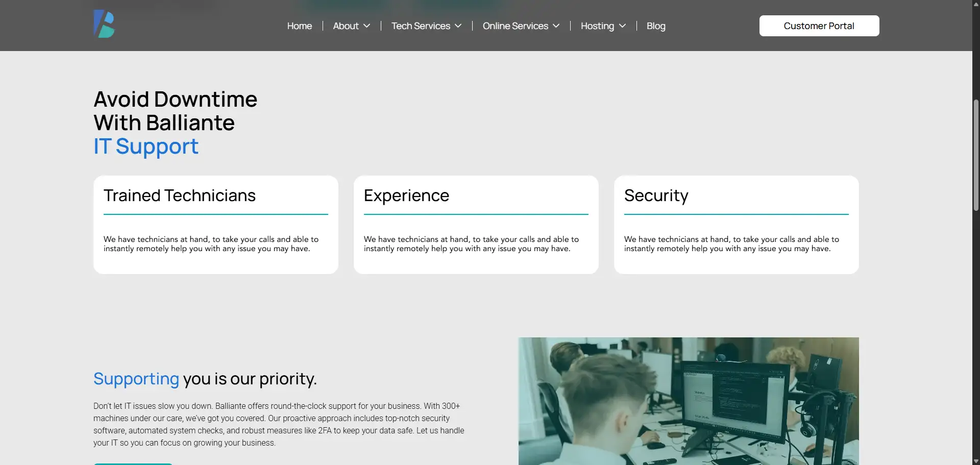The width and height of the screenshot is (980, 465).
Task: Click the office technicians photo
Action: 688,401
